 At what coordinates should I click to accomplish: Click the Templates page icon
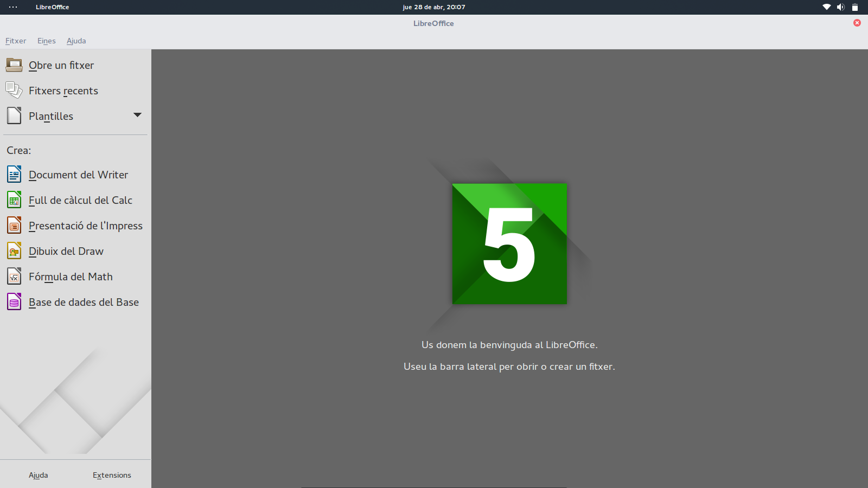coord(14,115)
